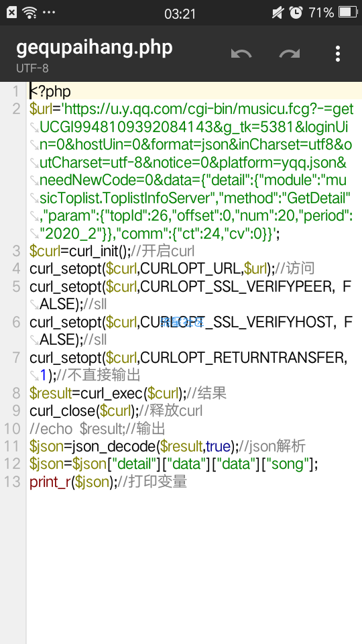
Task: Tap the redo arrow icon
Action: click(290, 54)
